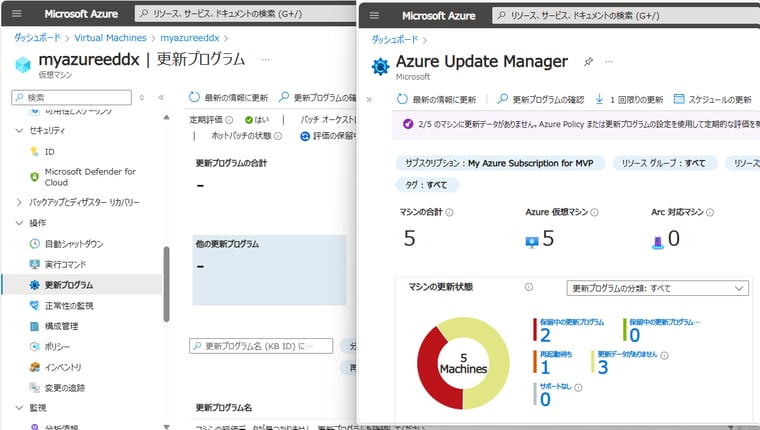The image size is (760, 430).
Task: Focus the sidebar 検索 input field
Action: point(71,97)
